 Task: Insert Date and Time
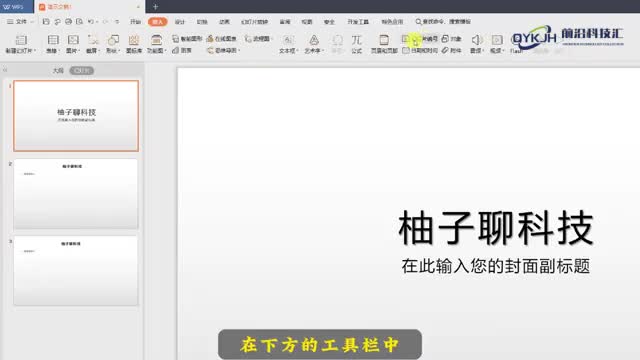click(420, 50)
